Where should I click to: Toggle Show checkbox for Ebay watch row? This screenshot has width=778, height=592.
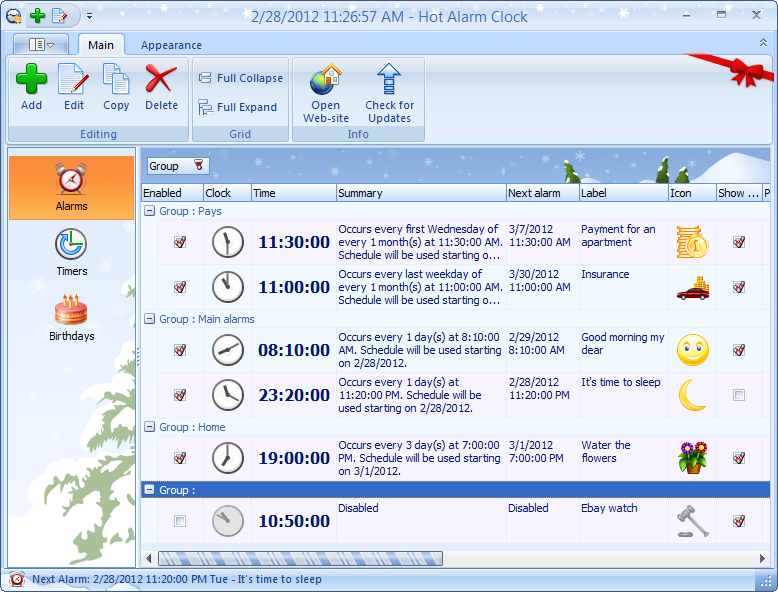pyautogui.click(x=739, y=521)
